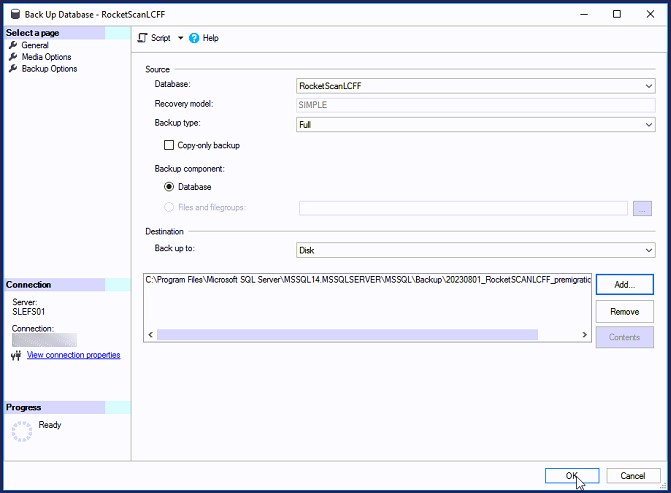This screenshot has width=671, height=493.
Task: Click the Contents button
Action: pos(624,337)
